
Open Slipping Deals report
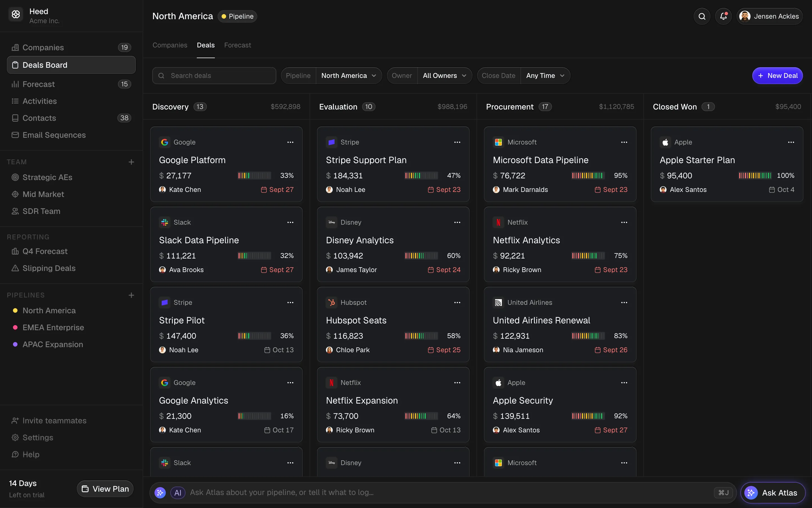(x=71, y=268)
